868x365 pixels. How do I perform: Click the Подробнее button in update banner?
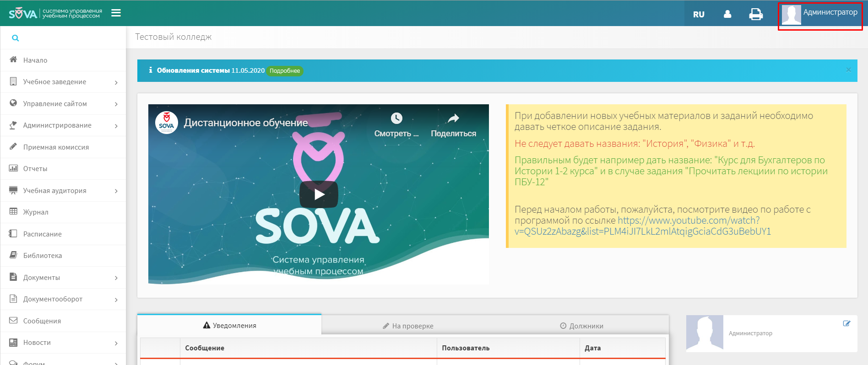point(285,71)
